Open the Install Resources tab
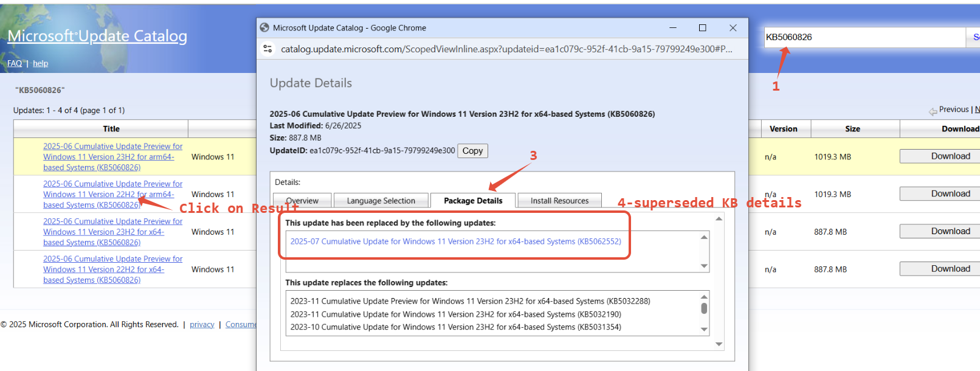 tap(559, 201)
